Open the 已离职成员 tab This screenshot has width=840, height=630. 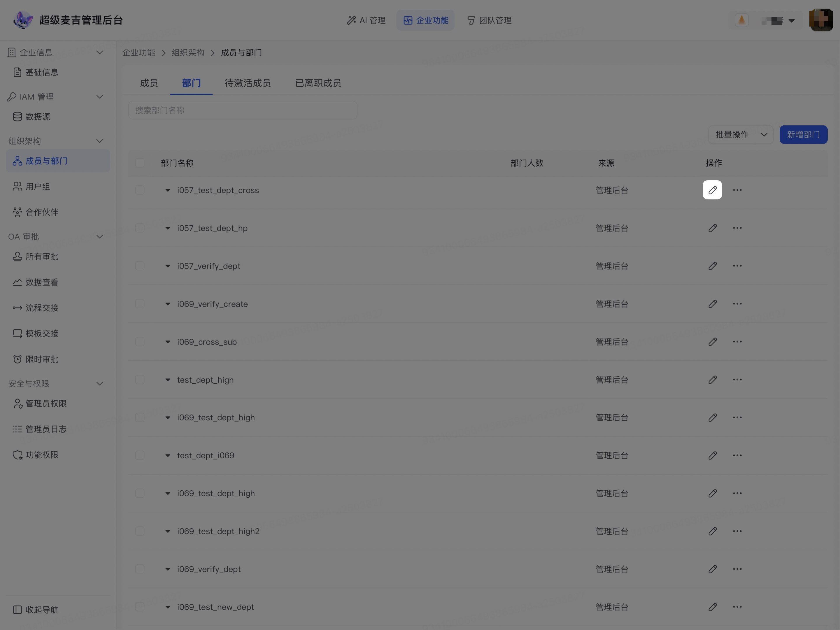318,83
